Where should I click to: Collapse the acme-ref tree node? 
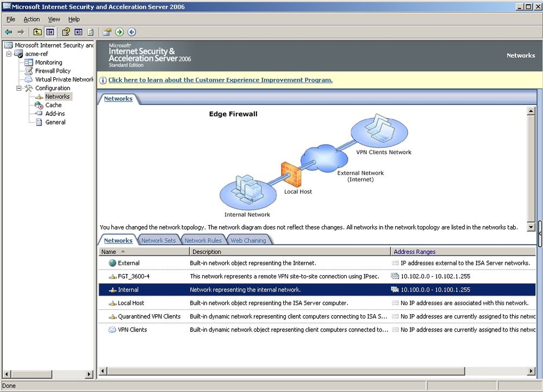pos(9,54)
